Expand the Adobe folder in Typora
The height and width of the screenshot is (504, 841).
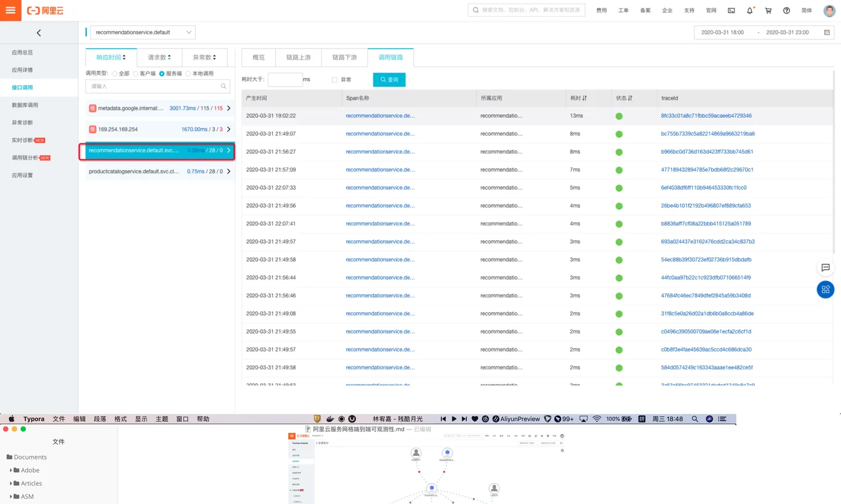11,470
